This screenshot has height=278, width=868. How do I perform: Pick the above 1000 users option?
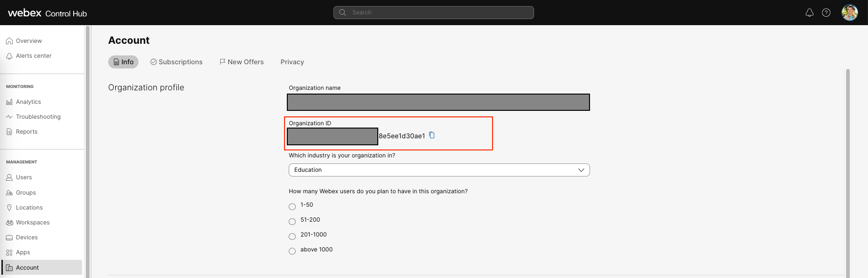(x=292, y=251)
